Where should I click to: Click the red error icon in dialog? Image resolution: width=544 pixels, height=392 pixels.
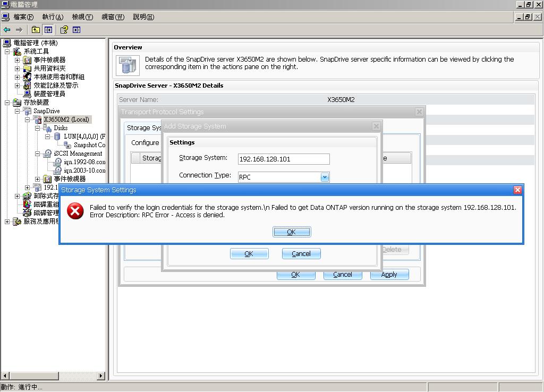(x=75, y=211)
